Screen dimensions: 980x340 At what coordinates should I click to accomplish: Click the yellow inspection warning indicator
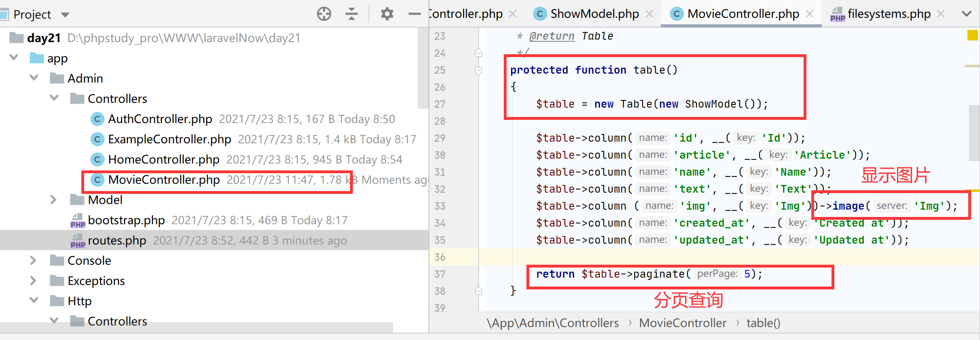pyautogui.click(x=972, y=36)
